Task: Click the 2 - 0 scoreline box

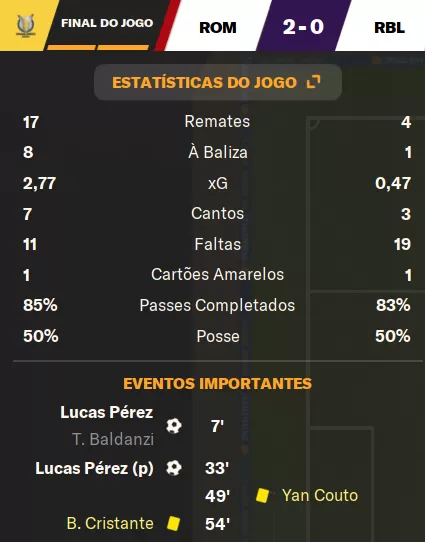Action: [303, 26]
